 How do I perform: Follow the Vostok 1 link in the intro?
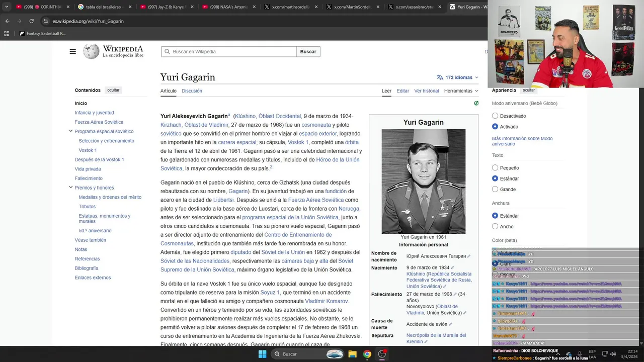(x=298, y=142)
